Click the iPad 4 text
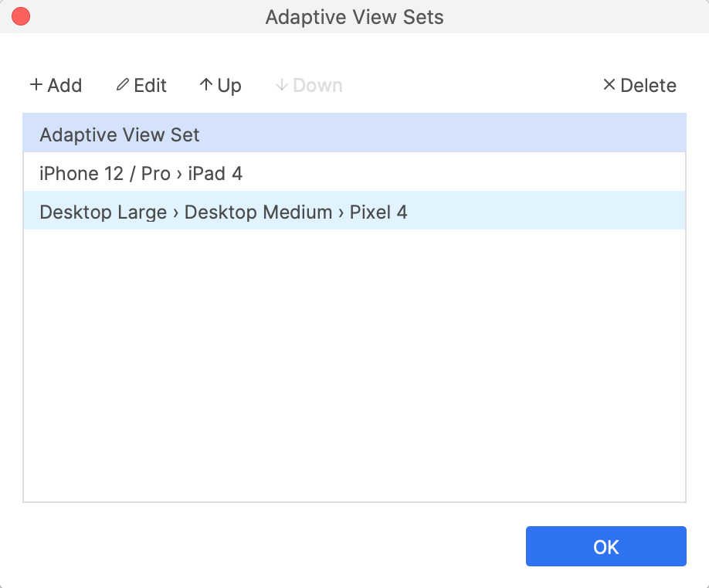This screenshot has height=588, width=709. coord(215,173)
